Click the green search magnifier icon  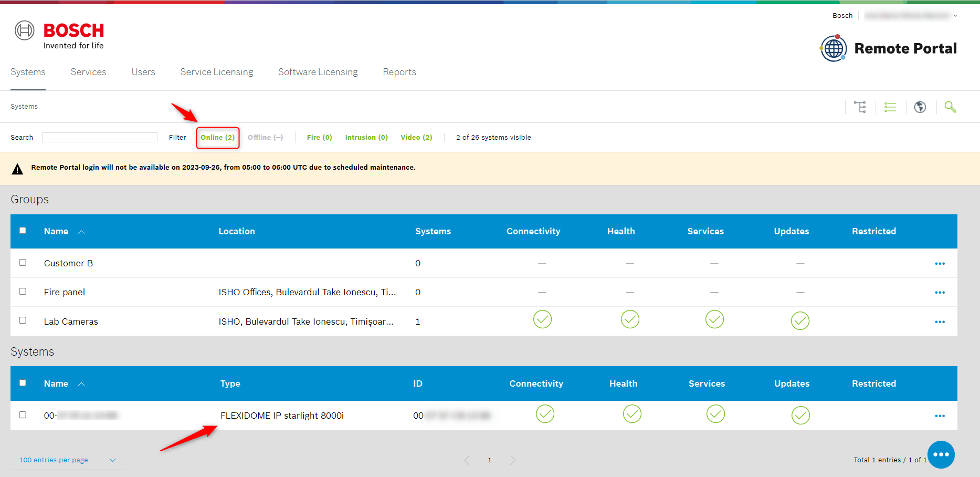tap(950, 107)
